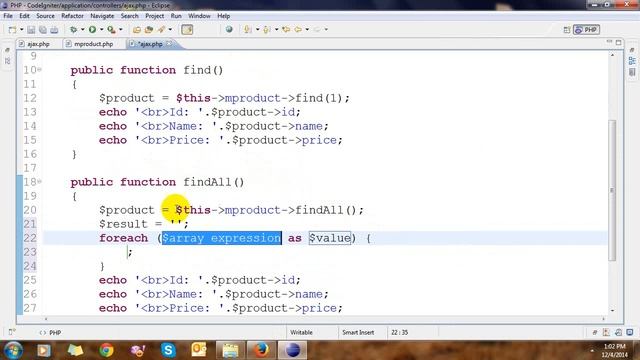Click the vertical scrollbar down arrow
The height and width of the screenshot is (360, 640).
pyautogui.click(x=612, y=310)
